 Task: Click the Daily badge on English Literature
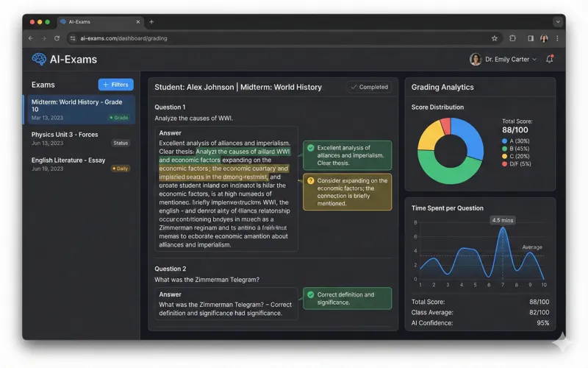(x=121, y=169)
